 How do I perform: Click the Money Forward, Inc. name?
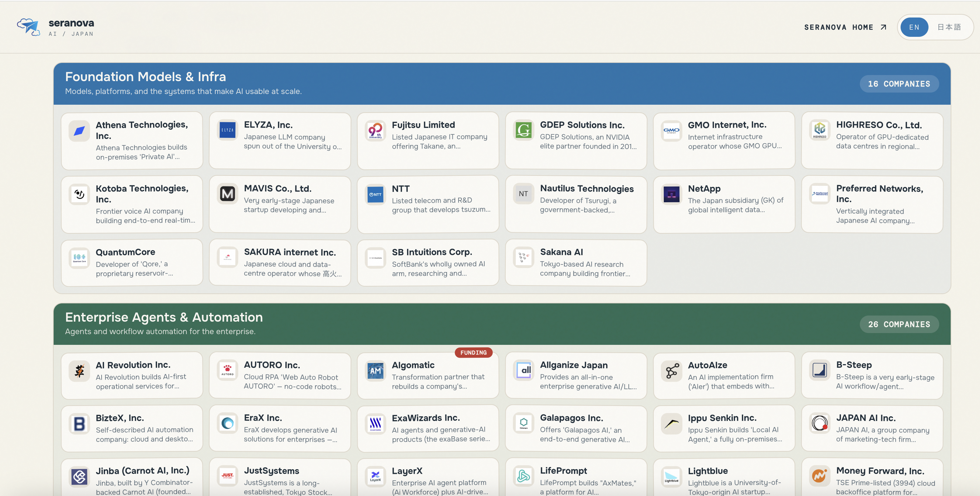pos(880,471)
